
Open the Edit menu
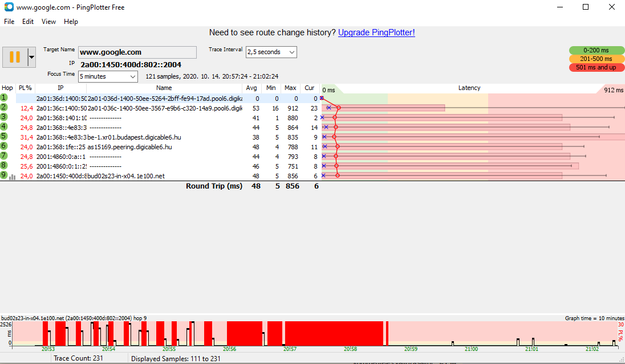28,22
